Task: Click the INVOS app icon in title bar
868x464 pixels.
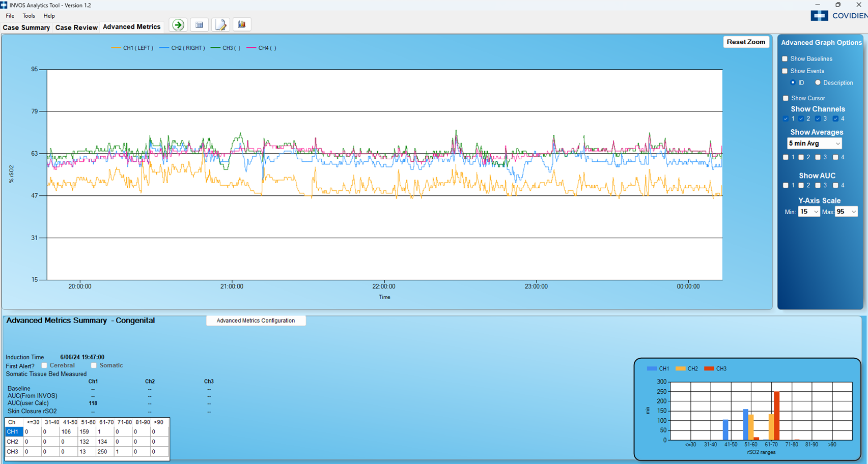Action: pos(4,5)
